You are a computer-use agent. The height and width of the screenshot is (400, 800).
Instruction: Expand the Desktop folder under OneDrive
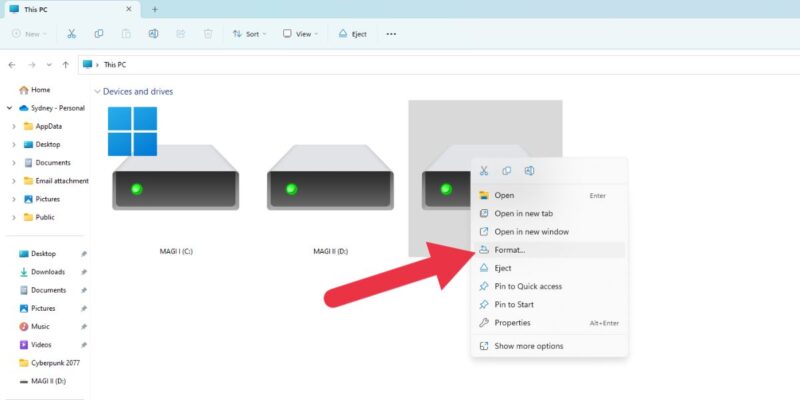click(x=14, y=144)
